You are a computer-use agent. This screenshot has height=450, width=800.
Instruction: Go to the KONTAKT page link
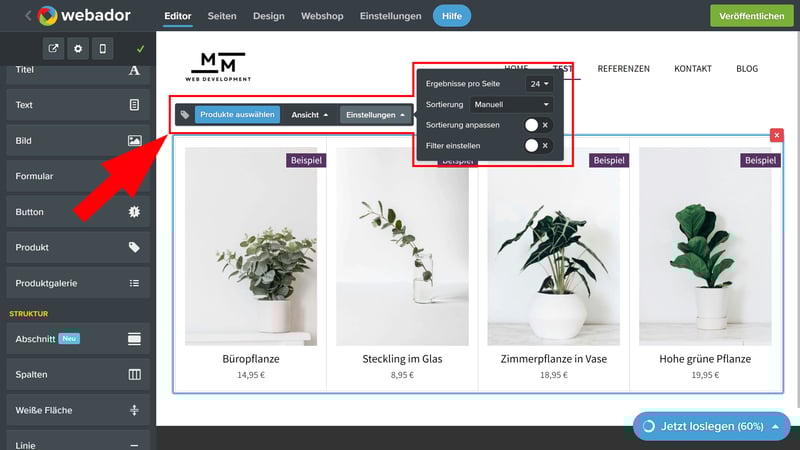tap(692, 68)
